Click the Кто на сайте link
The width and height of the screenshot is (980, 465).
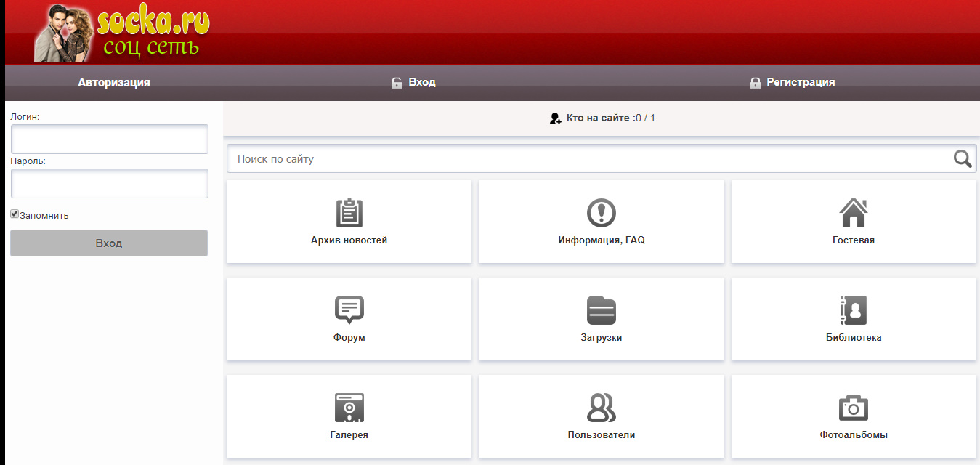tap(600, 118)
